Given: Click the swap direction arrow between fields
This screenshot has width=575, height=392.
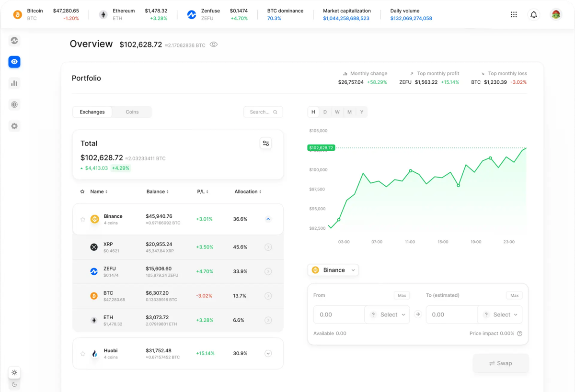Looking at the screenshot, I should (x=418, y=314).
